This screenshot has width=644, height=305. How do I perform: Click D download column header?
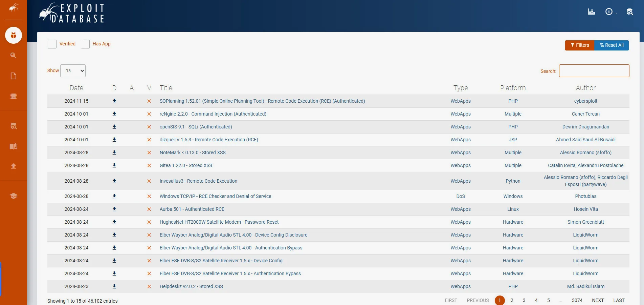[114, 88]
